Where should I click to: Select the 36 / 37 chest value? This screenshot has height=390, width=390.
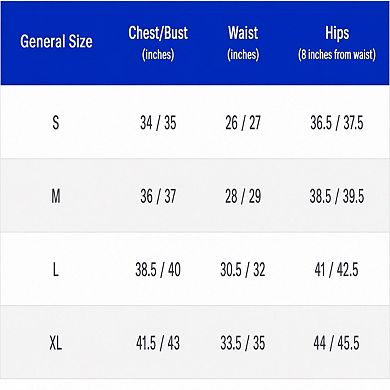tap(158, 196)
